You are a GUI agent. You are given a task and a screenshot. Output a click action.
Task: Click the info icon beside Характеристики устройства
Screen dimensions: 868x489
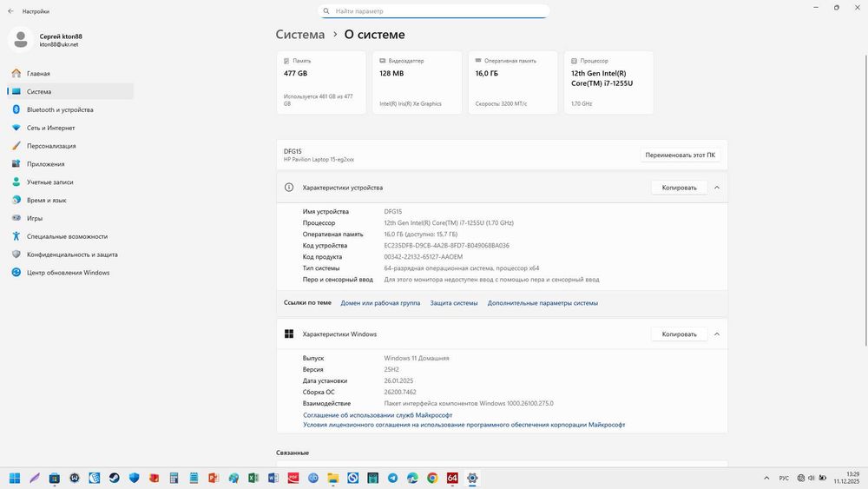coord(289,188)
